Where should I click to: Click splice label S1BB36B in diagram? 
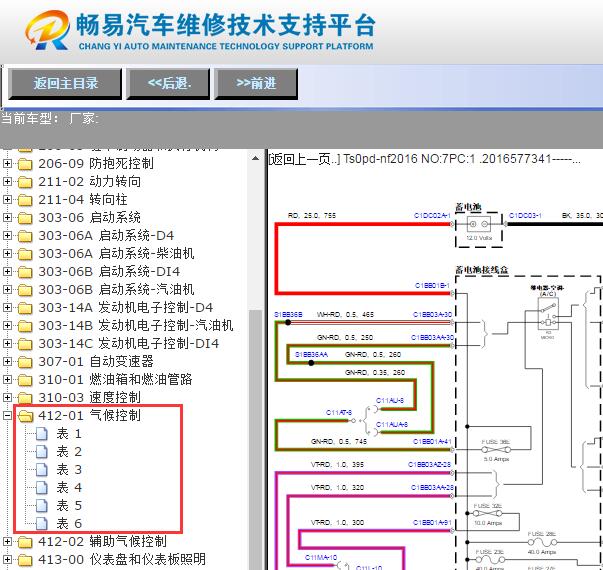pyautogui.click(x=288, y=314)
